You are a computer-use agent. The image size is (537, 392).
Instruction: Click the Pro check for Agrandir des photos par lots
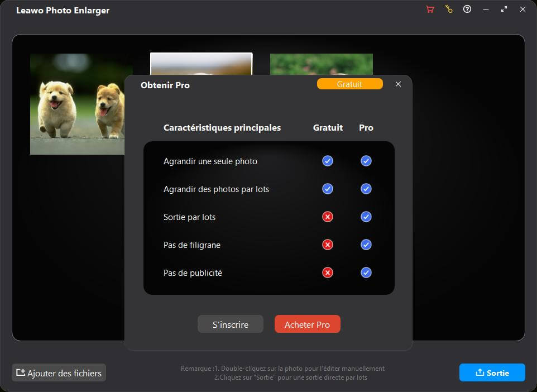coord(366,189)
